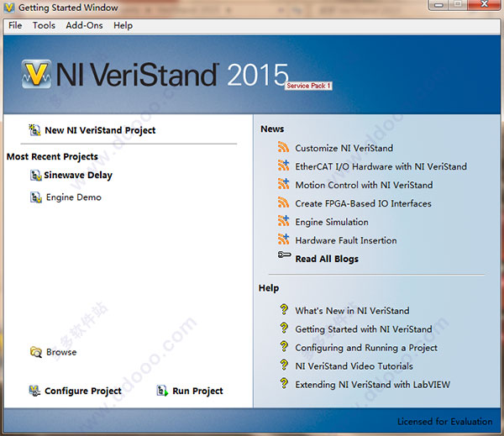504x436 pixels.
Task: Open Engine Simulation news item
Action: click(x=332, y=222)
